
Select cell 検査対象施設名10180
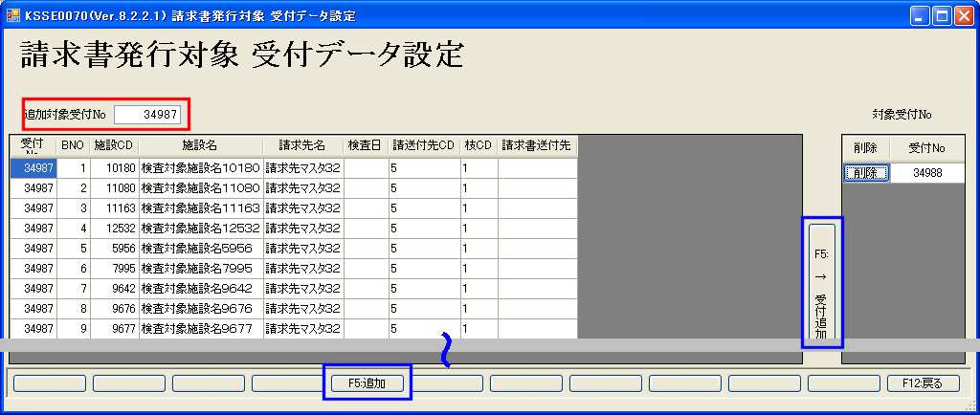point(200,168)
